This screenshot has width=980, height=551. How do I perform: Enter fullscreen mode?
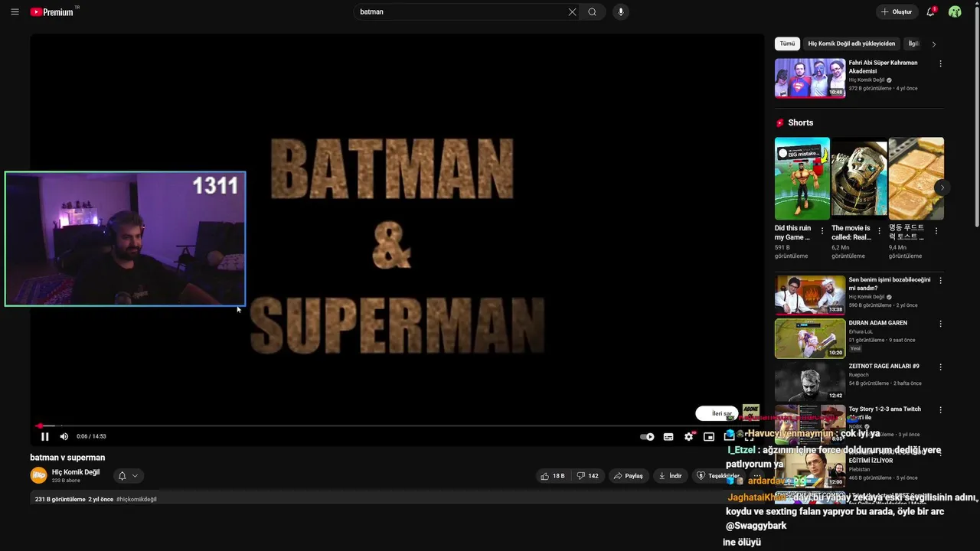pos(750,436)
